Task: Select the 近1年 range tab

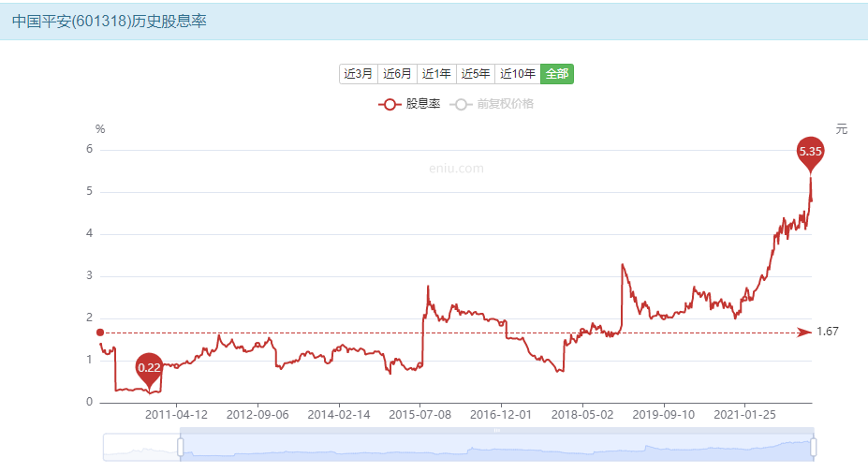Action: coord(436,74)
